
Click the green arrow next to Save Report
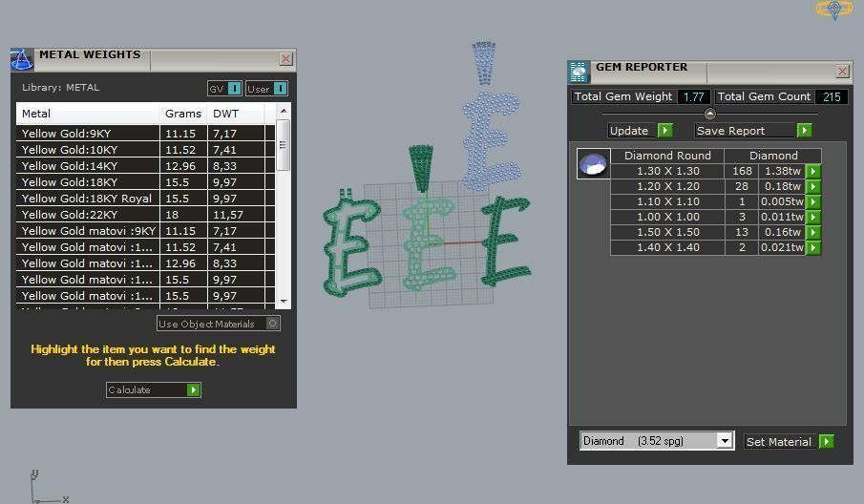pos(805,131)
